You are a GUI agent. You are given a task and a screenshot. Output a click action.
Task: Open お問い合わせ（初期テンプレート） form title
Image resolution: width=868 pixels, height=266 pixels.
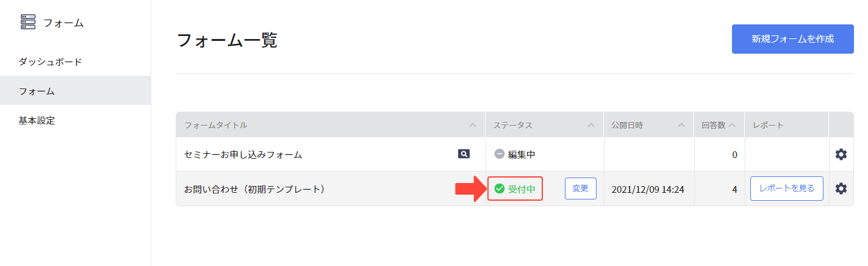(x=254, y=189)
